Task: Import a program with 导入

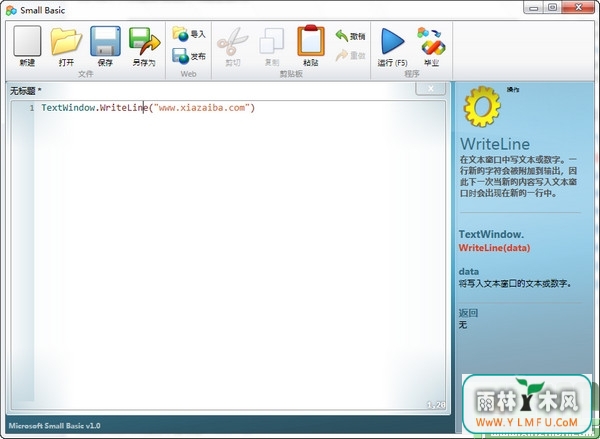Action: coord(189,34)
